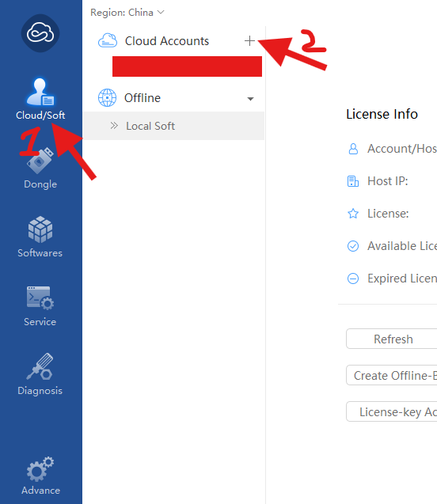Click the Host IP computer icon
This screenshot has height=504, width=437.
coord(353,181)
